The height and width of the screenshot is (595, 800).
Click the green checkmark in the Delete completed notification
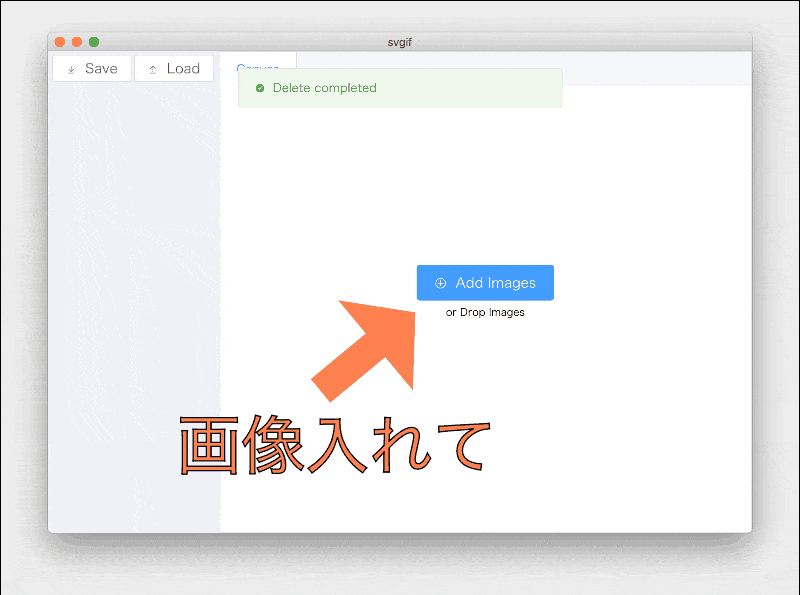pyautogui.click(x=261, y=88)
